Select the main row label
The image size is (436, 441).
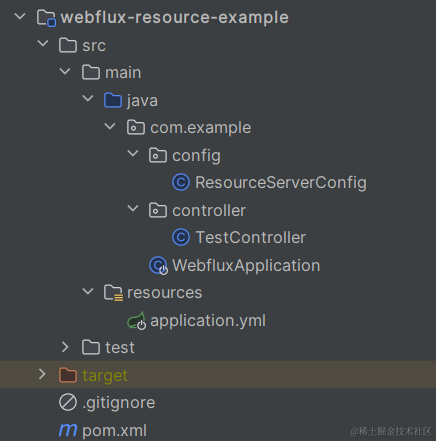pos(123,73)
